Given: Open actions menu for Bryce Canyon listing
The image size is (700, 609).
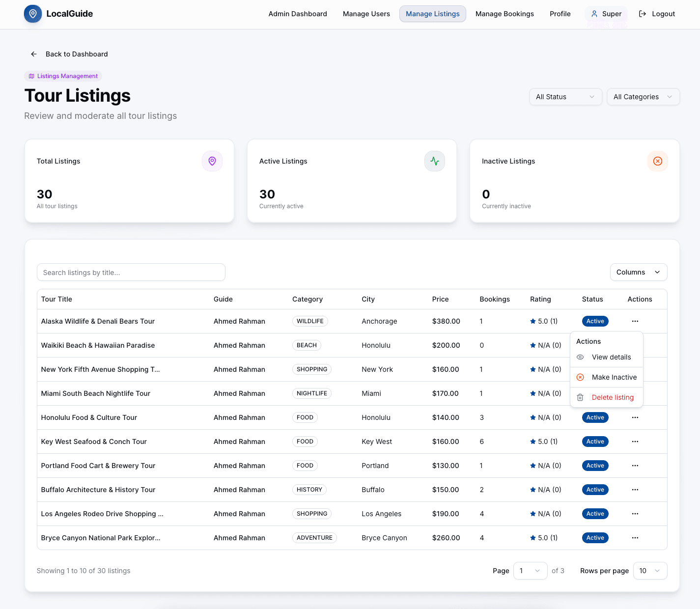Looking at the screenshot, I should click(635, 537).
